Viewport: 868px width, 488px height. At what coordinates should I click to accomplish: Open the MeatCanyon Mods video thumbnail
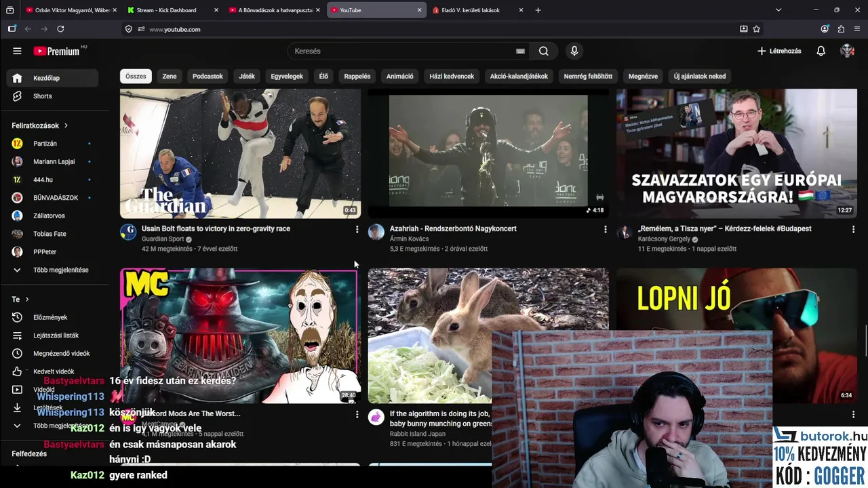pos(240,335)
